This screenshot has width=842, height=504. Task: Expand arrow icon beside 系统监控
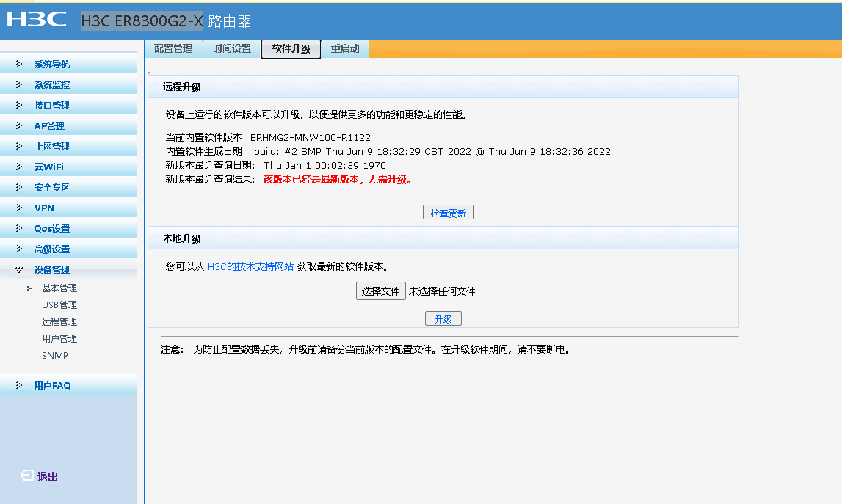pyautogui.click(x=19, y=84)
